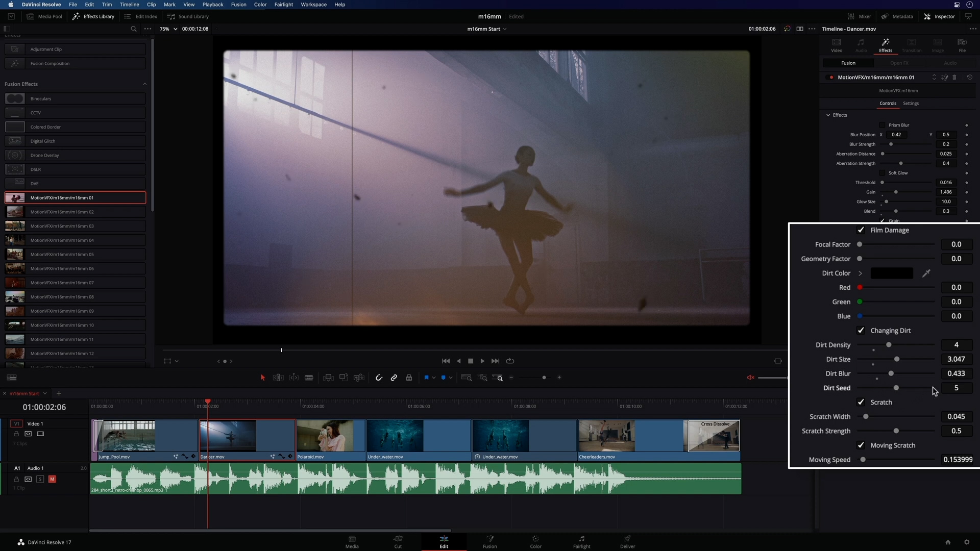This screenshot has height=551, width=980.
Task: Enable the Soft Glow checkbox
Action: coord(882,173)
